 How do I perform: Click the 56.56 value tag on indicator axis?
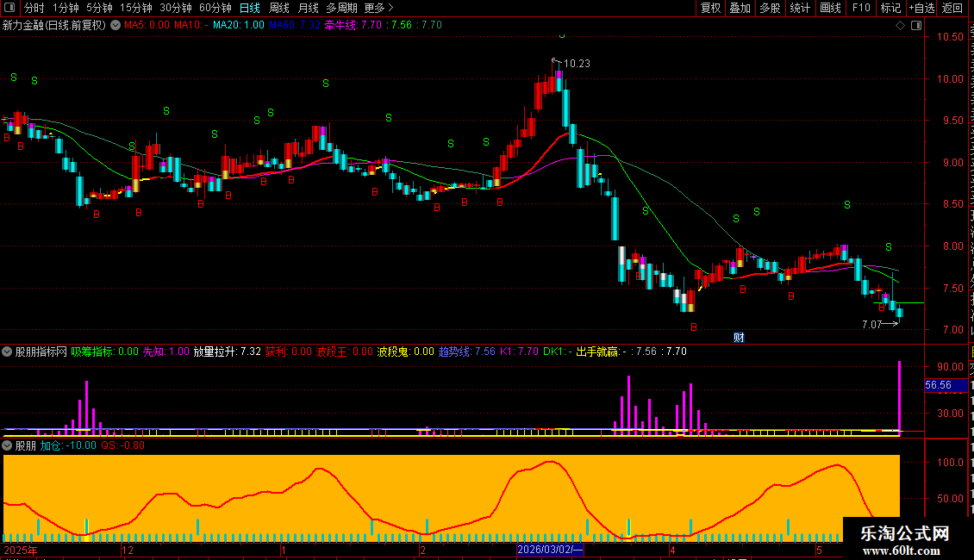[x=946, y=385]
